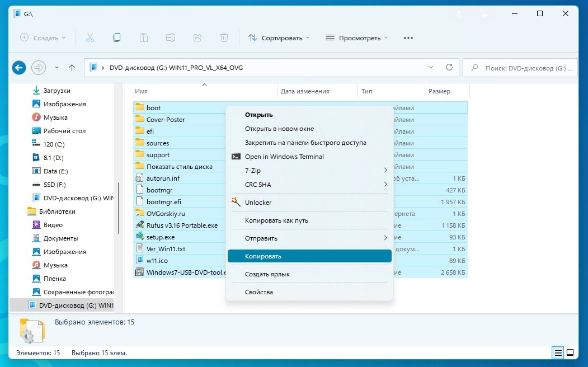Open Документы library in sidebar

pos(61,238)
